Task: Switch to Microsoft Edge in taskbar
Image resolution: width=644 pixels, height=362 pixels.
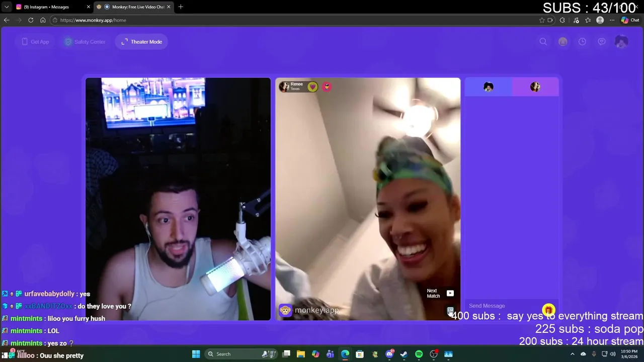Action: click(x=345, y=354)
